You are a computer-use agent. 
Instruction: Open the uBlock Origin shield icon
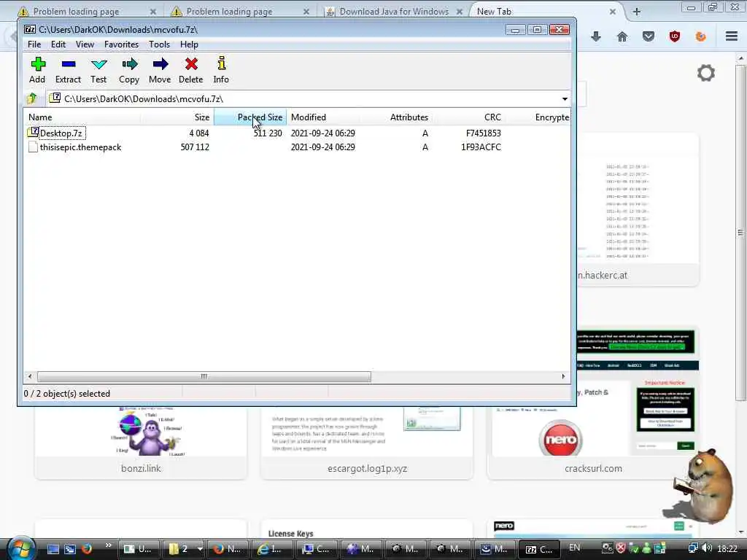(x=675, y=36)
